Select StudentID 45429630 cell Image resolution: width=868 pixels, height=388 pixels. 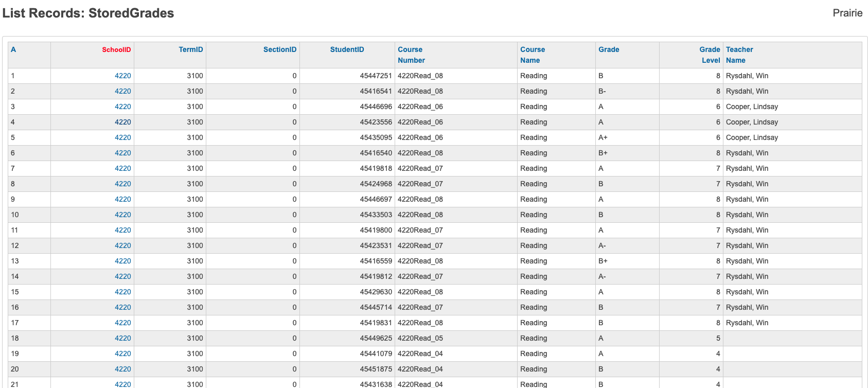[x=347, y=292]
